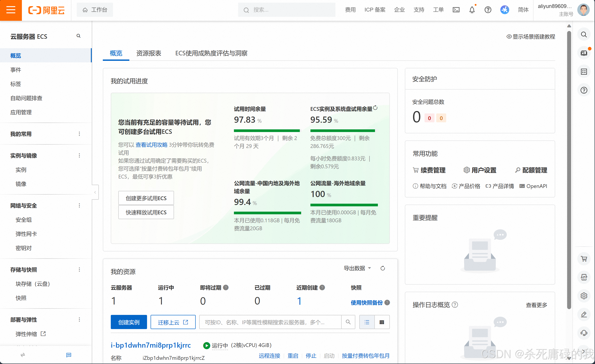Screen dimensions: 595x364
Task: Open the right rail API debug icon
Action: [x=584, y=277]
